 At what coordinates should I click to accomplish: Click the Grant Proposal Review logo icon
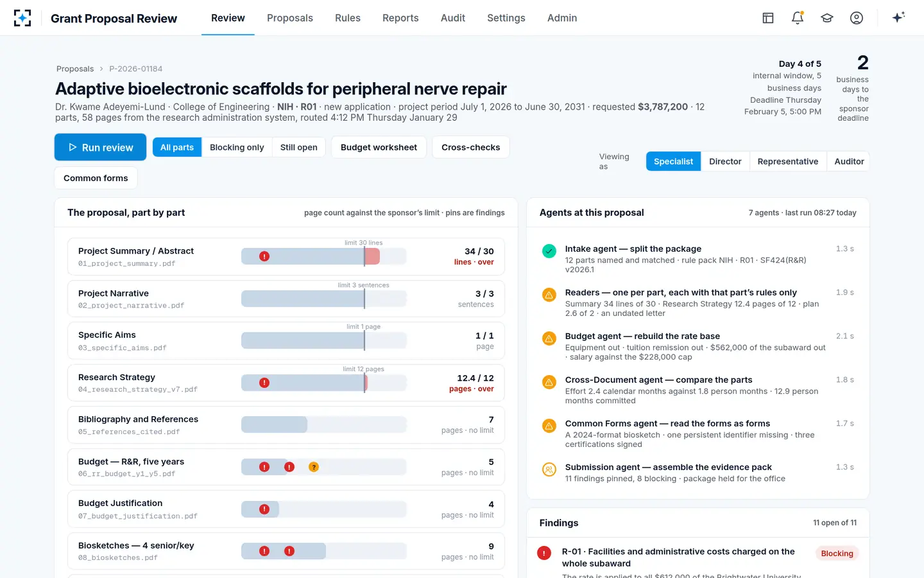[22, 18]
